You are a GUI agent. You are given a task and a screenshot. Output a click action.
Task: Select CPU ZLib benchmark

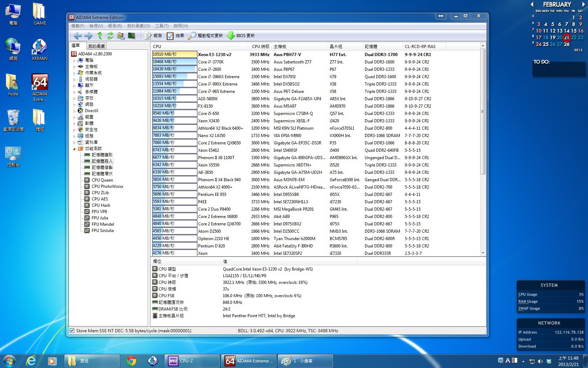click(100, 193)
